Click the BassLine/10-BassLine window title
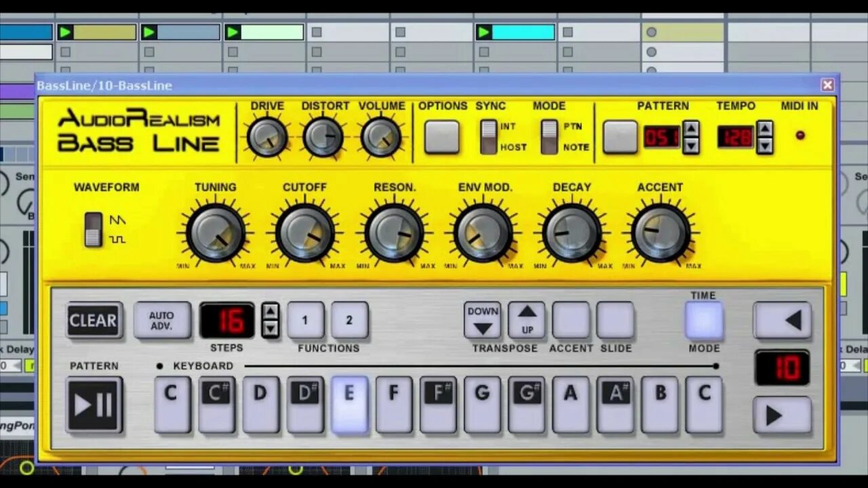Image resolution: width=868 pixels, height=488 pixels. (x=104, y=85)
